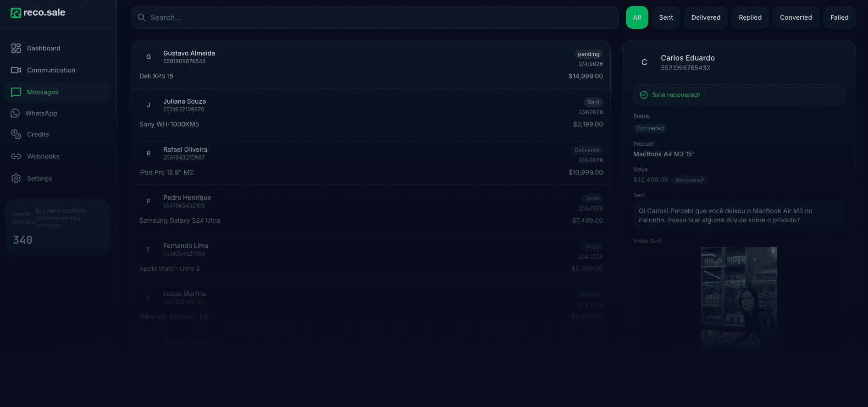Click the MacBook Air M3 15" product text
This screenshot has width=868, height=407.
664,154
